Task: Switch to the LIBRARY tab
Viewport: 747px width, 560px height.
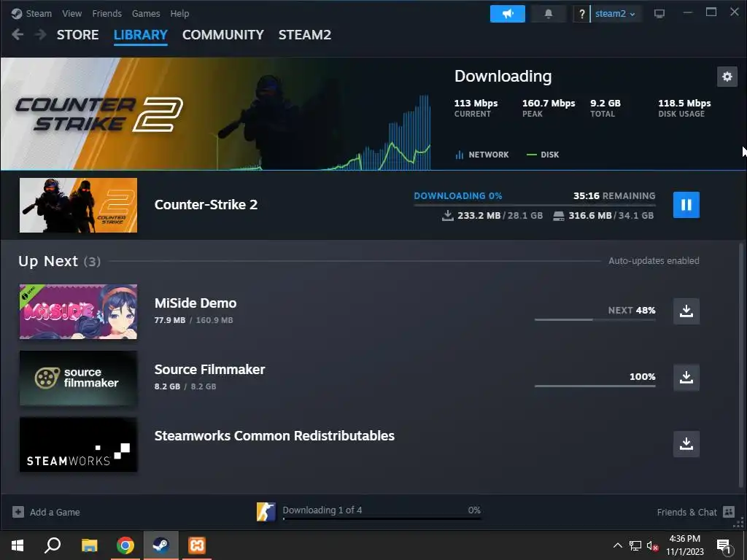Action: tap(141, 35)
